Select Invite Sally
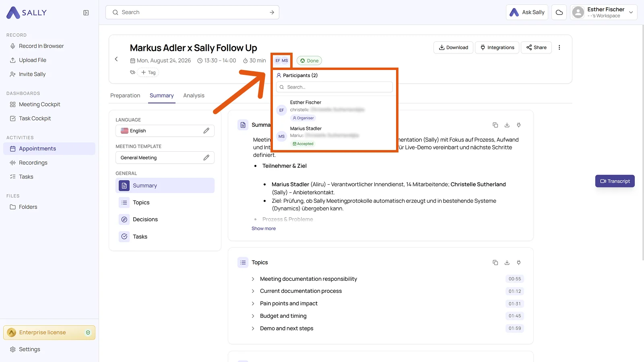Viewport: 644px width, 362px height. [49, 74]
